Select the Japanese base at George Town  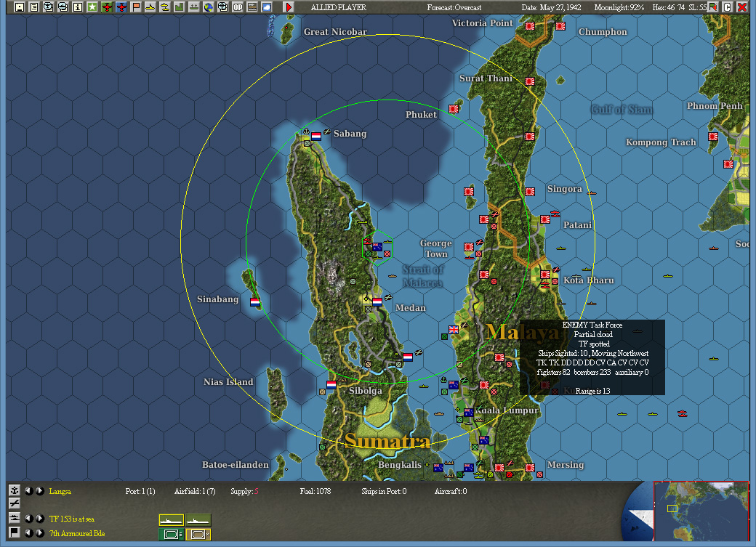point(469,247)
